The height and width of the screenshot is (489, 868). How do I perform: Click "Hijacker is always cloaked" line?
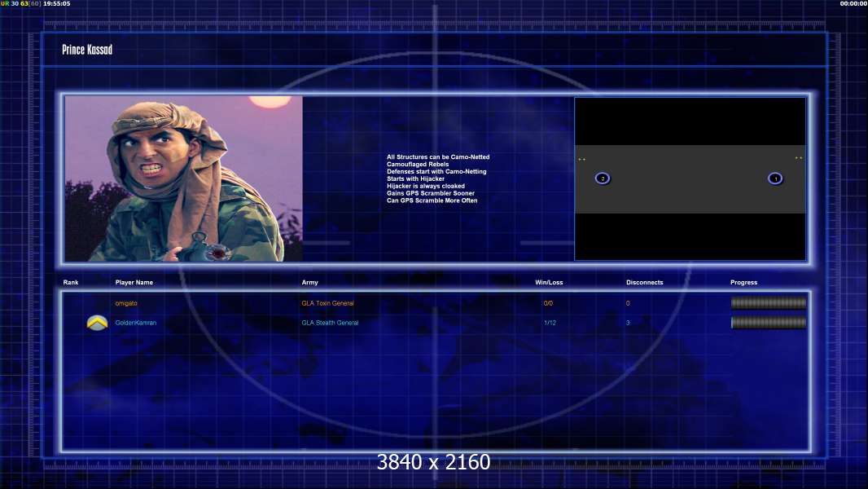(425, 186)
